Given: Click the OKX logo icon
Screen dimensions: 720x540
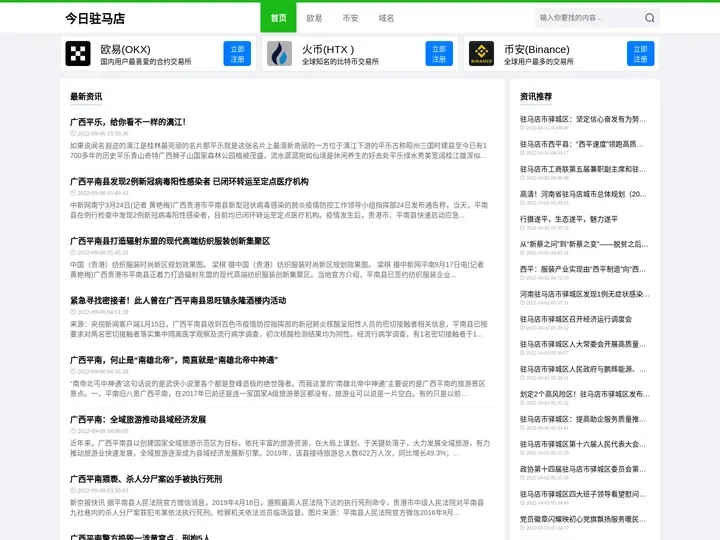Looking at the screenshot, I should click(x=78, y=54).
